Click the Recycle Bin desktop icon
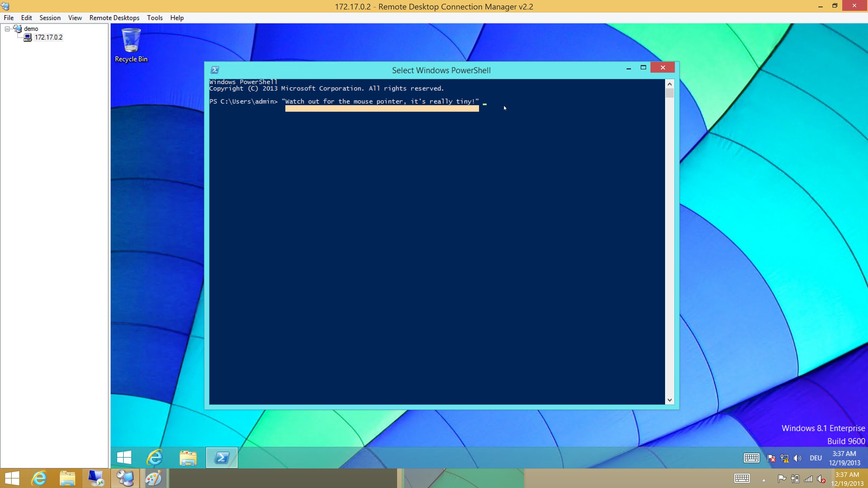 (131, 45)
